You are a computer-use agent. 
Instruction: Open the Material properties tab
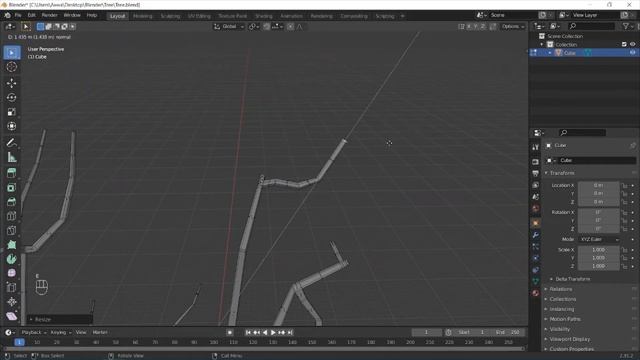[x=536, y=293]
